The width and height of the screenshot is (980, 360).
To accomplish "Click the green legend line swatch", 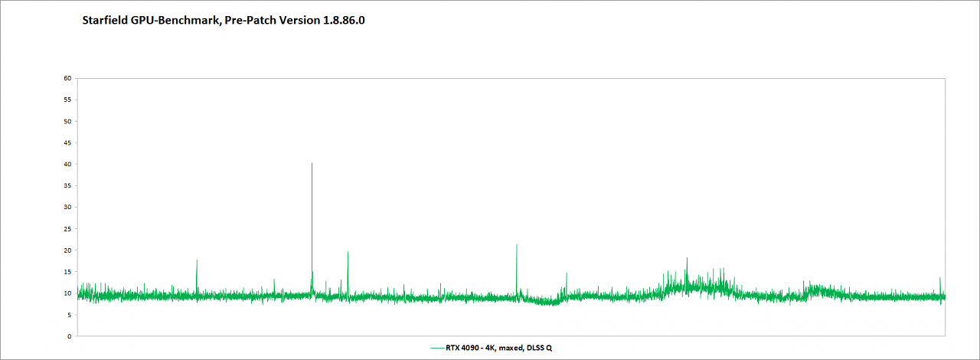I will click(x=436, y=348).
